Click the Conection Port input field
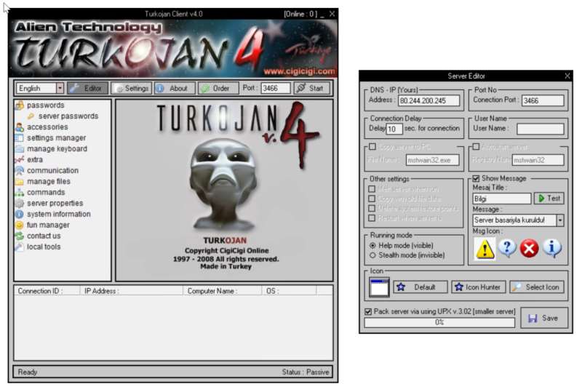This screenshot has width=582, height=392. coord(543,101)
